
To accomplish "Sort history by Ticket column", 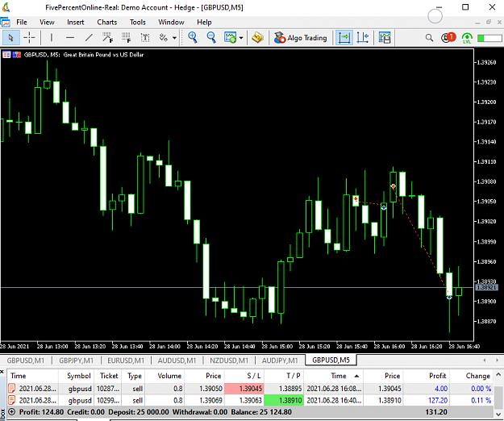I will (108, 376).
